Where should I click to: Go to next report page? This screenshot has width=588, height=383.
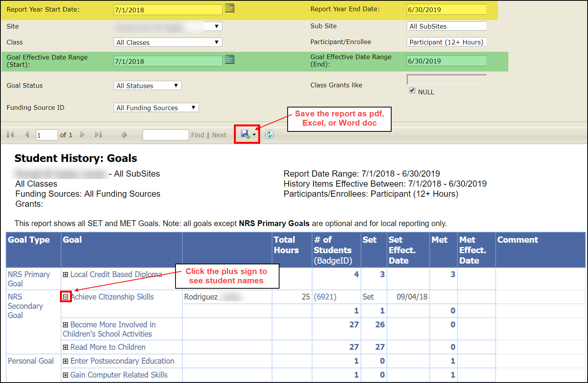82,134
